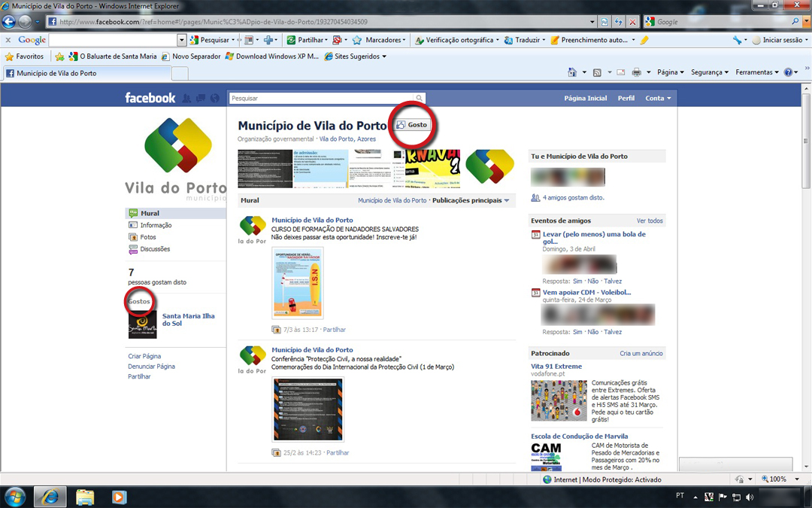
Task: Click the read mail envelope icon
Action: [621, 72]
